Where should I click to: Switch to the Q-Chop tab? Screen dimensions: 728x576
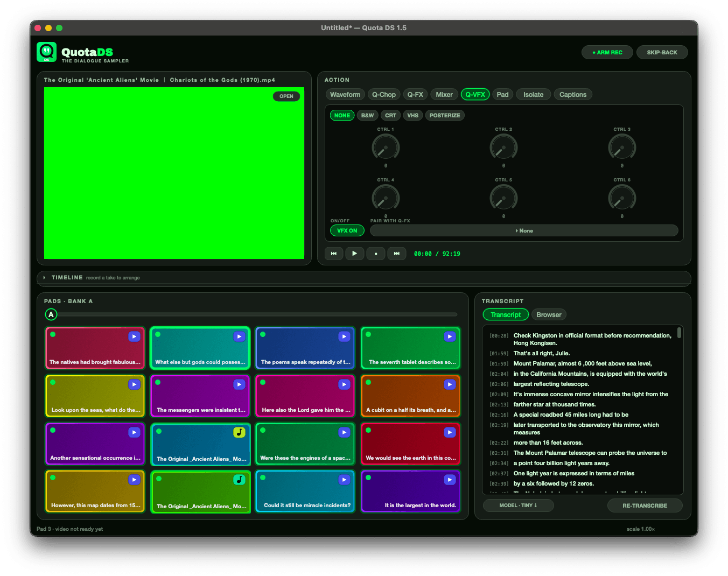click(x=384, y=95)
